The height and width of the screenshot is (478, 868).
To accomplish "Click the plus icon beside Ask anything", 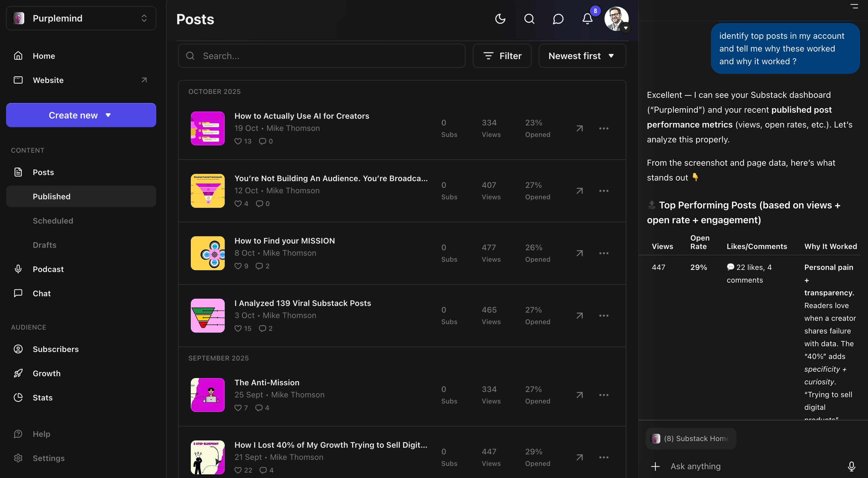I will pyautogui.click(x=655, y=466).
